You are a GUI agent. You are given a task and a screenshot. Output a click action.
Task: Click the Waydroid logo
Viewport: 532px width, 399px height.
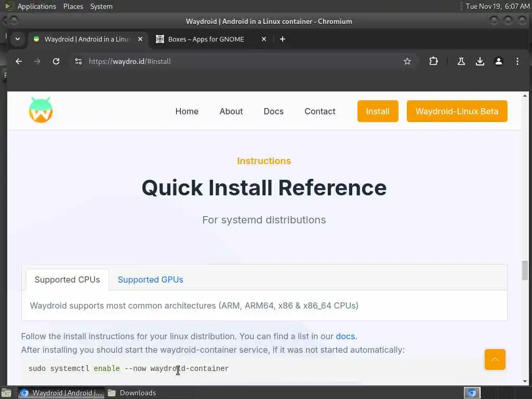point(41,110)
